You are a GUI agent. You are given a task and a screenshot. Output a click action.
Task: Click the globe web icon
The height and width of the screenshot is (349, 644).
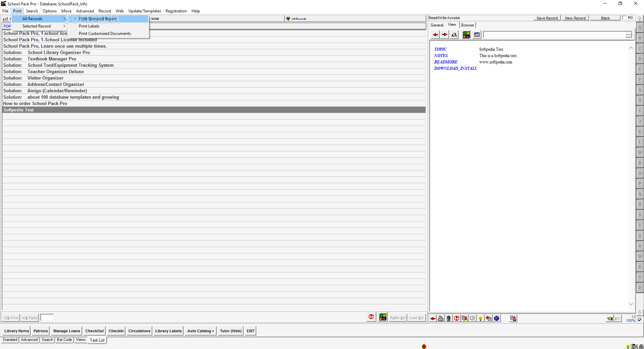pyautogui.click(x=497, y=318)
